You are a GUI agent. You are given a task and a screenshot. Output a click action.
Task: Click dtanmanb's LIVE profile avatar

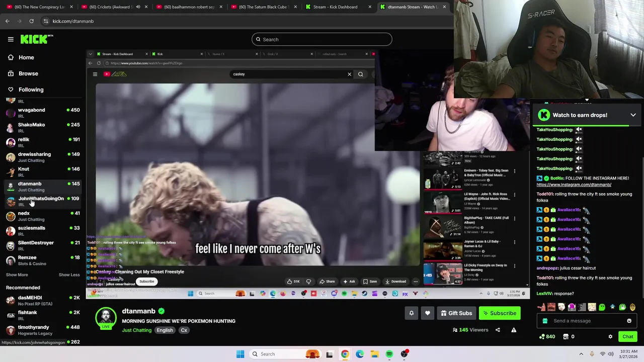[106, 318]
